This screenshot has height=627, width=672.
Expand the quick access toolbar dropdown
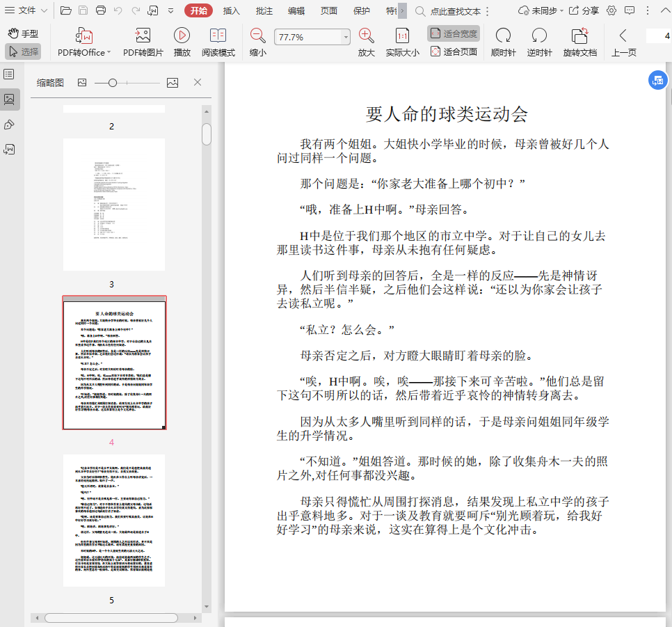click(x=170, y=10)
